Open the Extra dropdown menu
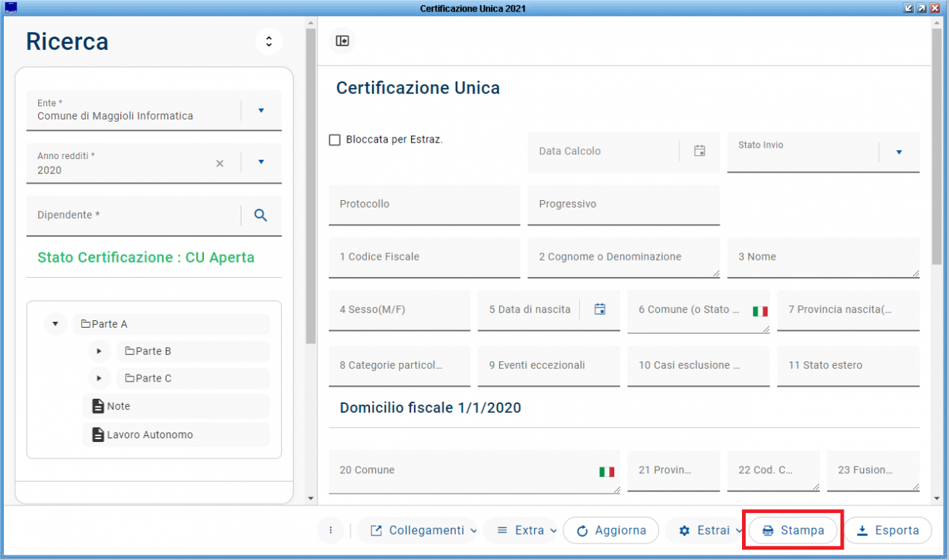 click(x=521, y=530)
